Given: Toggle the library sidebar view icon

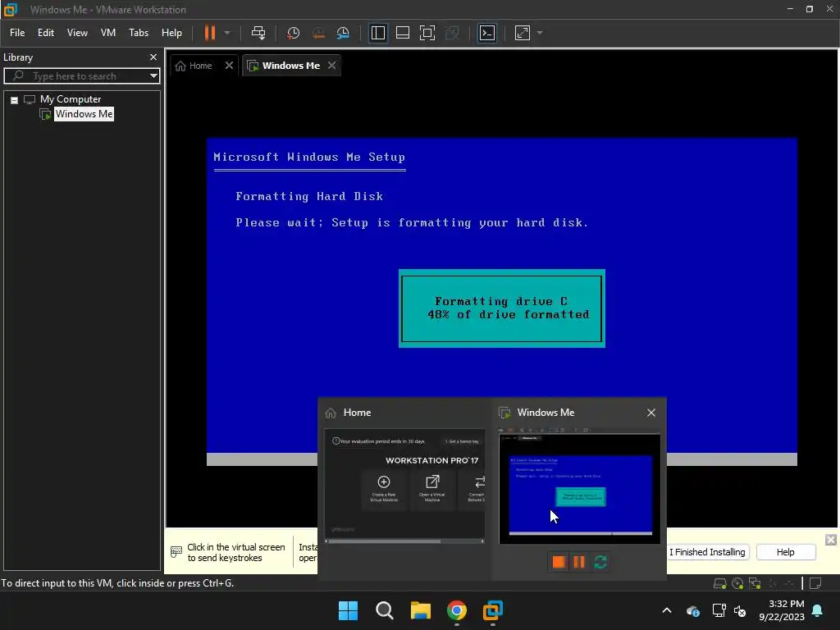Looking at the screenshot, I should pos(377,33).
